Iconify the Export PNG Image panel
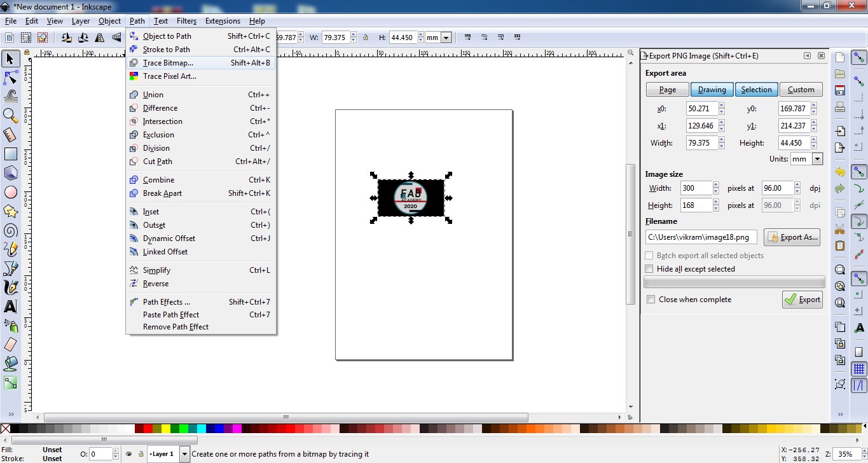Viewport: 868px width, 463px height. click(808, 56)
